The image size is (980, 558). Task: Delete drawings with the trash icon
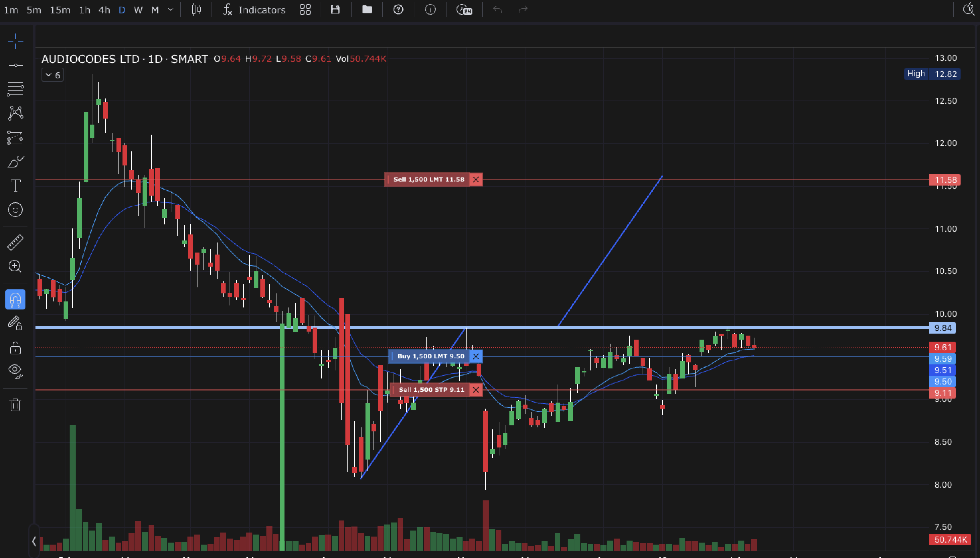pyautogui.click(x=15, y=405)
